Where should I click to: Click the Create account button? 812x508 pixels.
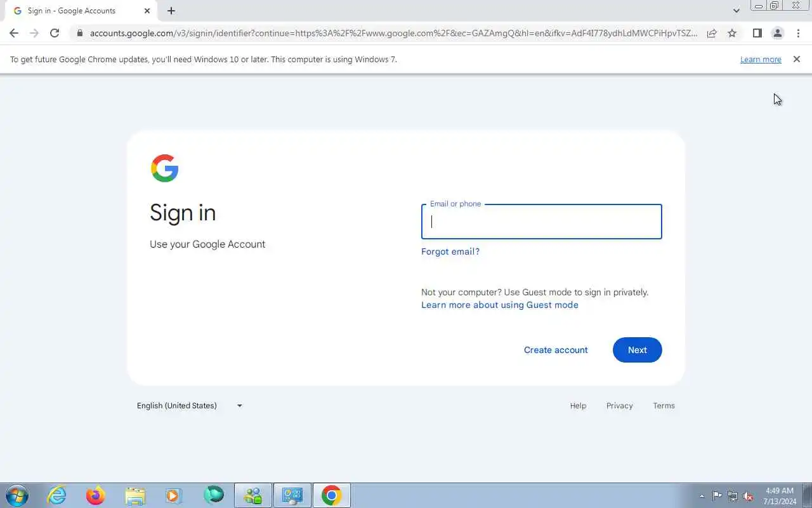[556, 350]
